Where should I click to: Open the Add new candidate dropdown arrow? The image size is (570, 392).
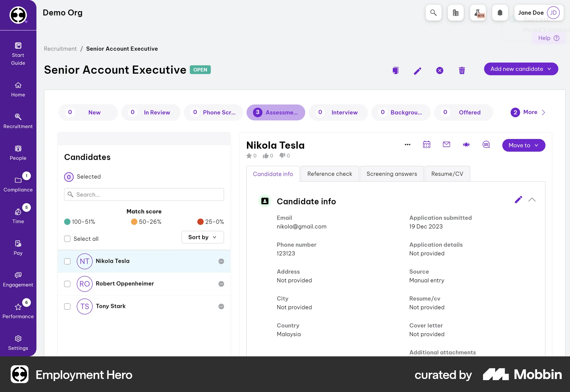pos(549,69)
